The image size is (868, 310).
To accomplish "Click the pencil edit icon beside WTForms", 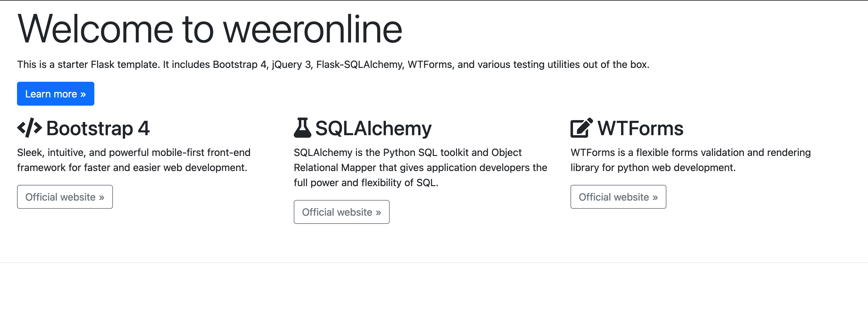I will 581,128.
